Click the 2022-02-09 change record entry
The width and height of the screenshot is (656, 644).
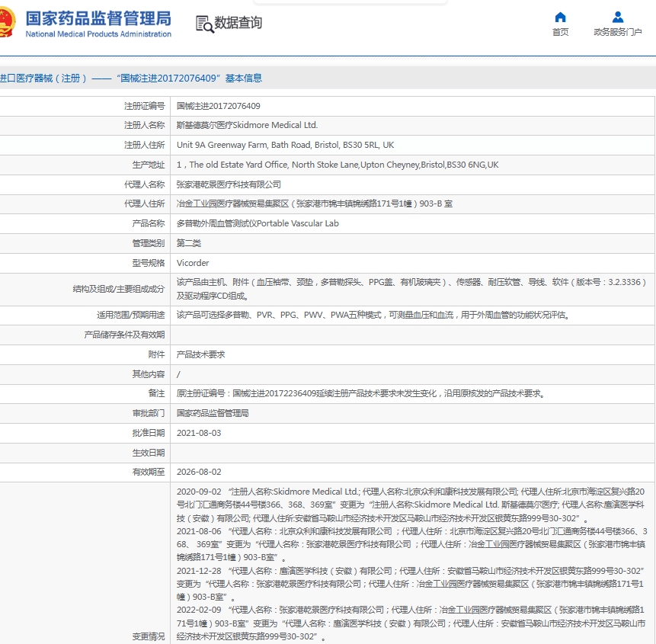point(411,623)
